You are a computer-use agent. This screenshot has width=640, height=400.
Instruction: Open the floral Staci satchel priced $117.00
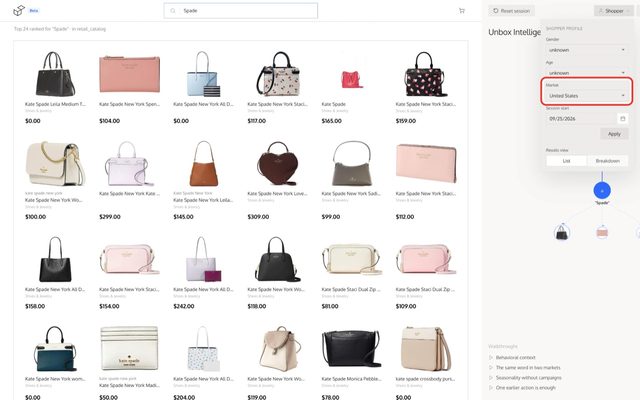[x=278, y=74]
